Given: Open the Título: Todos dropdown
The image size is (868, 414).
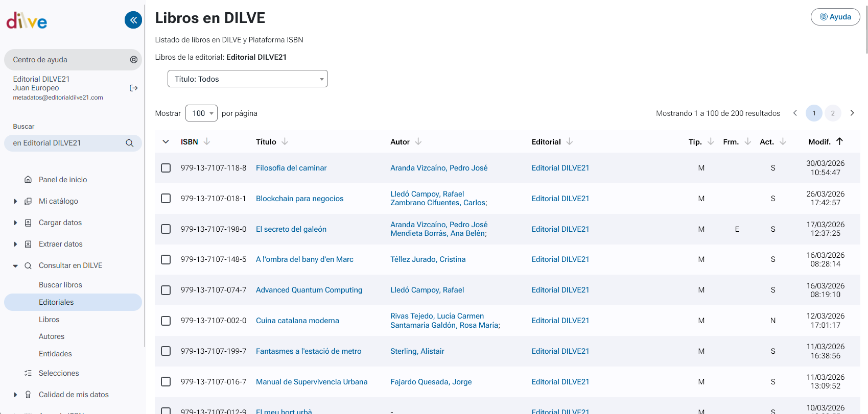Looking at the screenshot, I should [x=248, y=79].
